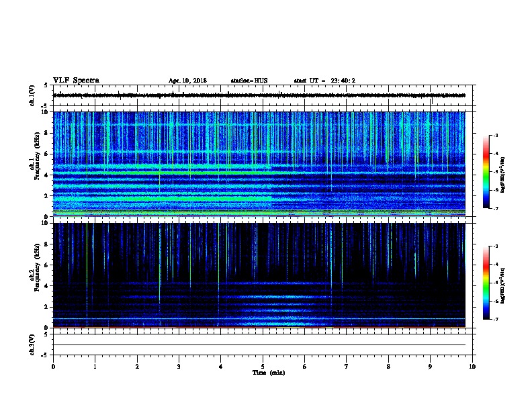Select the date "Apr. 10, 2018"
The image size is (532, 411).
(x=187, y=81)
